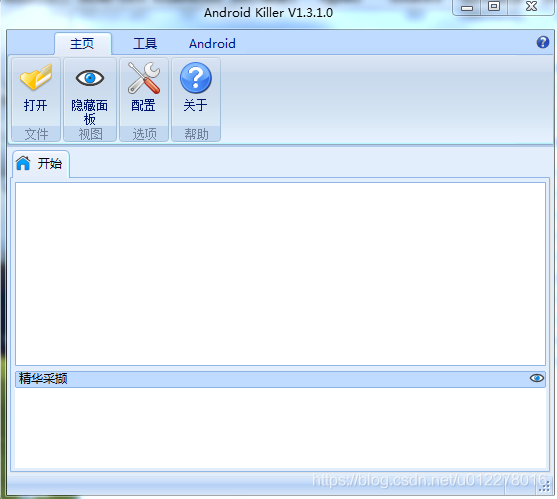
Task: Click the 视图 group label
Action: coord(90,134)
